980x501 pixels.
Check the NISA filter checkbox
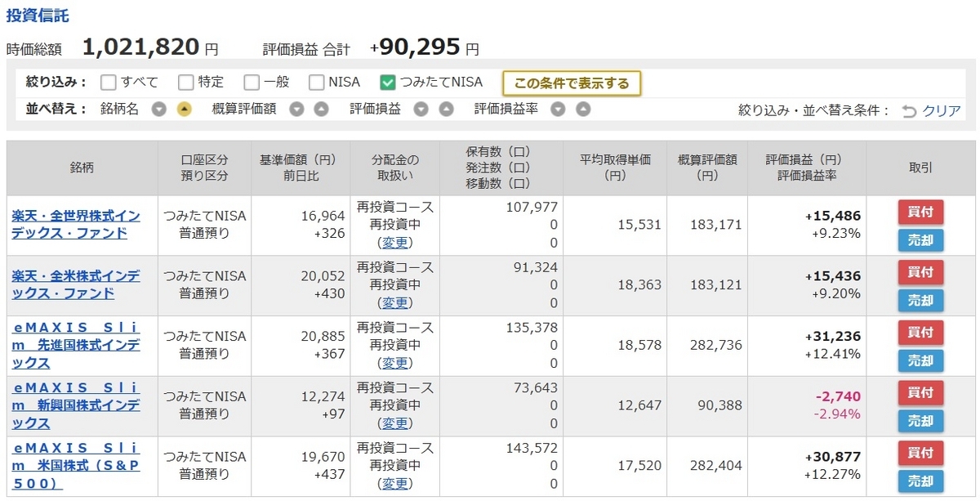(316, 82)
